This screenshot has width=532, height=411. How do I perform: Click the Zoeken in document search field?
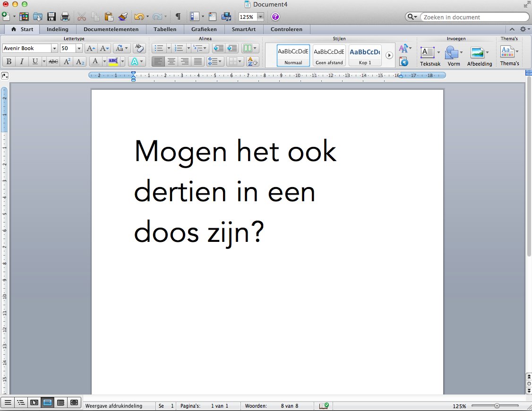(x=474, y=17)
